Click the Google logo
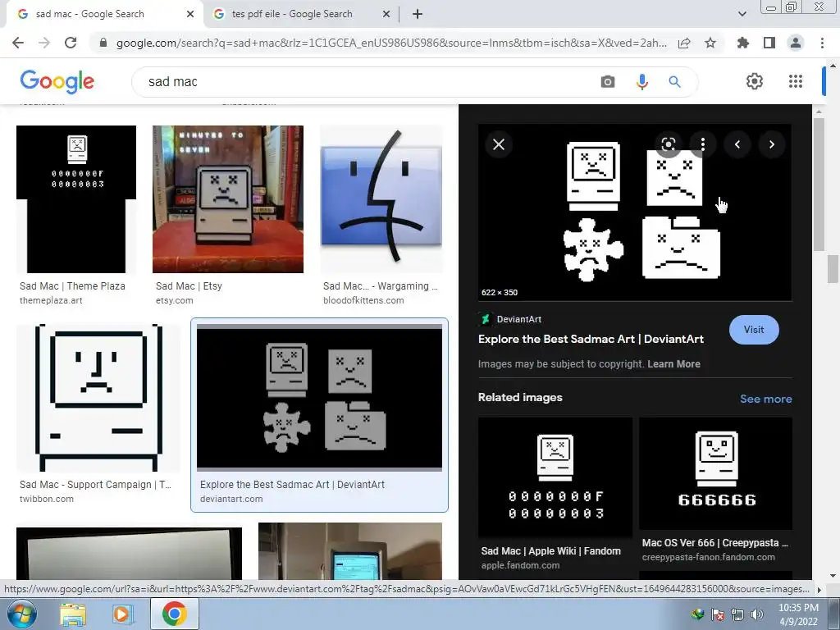The width and height of the screenshot is (840, 630). [x=57, y=81]
